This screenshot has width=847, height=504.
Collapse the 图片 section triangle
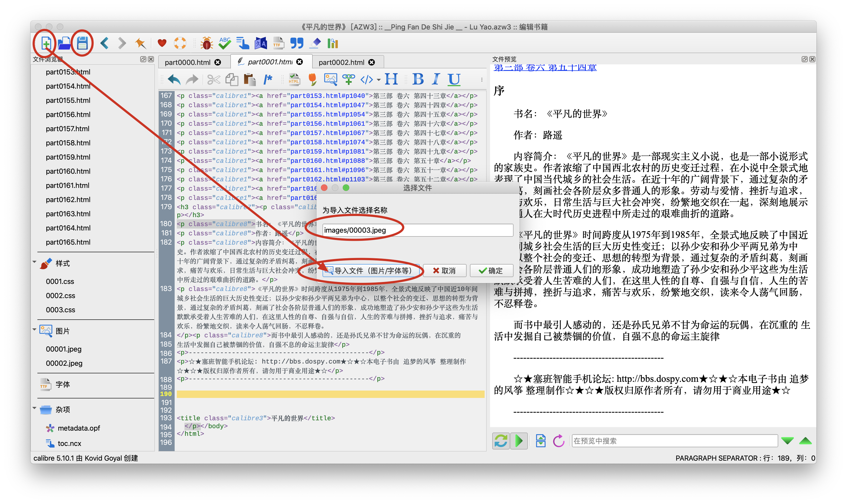35,329
